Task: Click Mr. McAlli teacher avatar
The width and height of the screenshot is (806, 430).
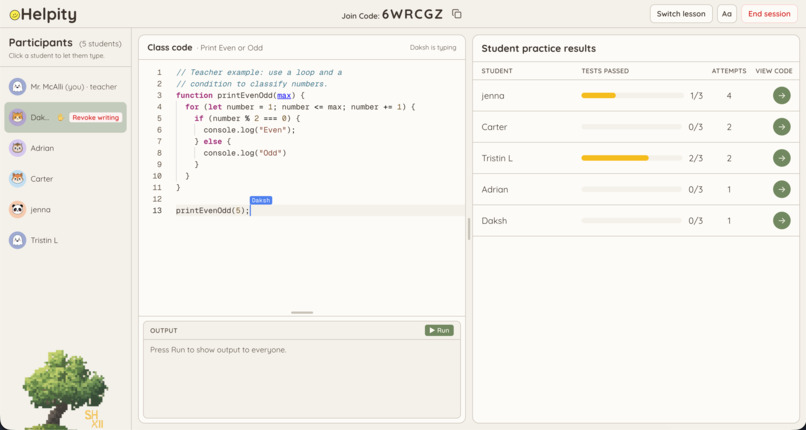Action: coord(17,87)
